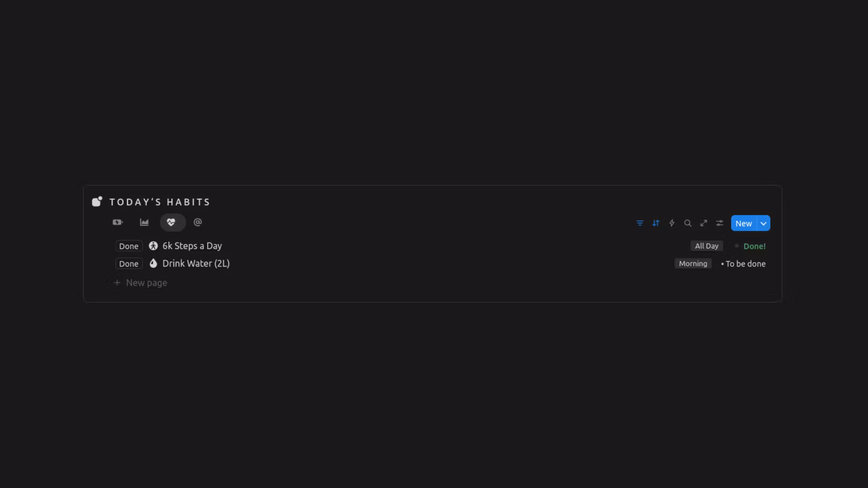Open database in full page view

click(703, 223)
